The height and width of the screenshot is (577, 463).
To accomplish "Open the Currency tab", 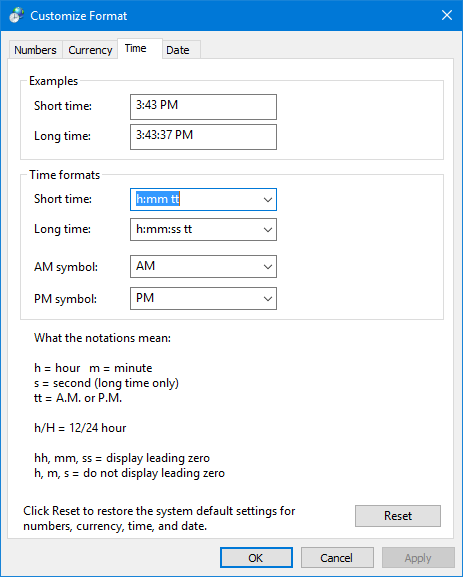I will 90,50.
